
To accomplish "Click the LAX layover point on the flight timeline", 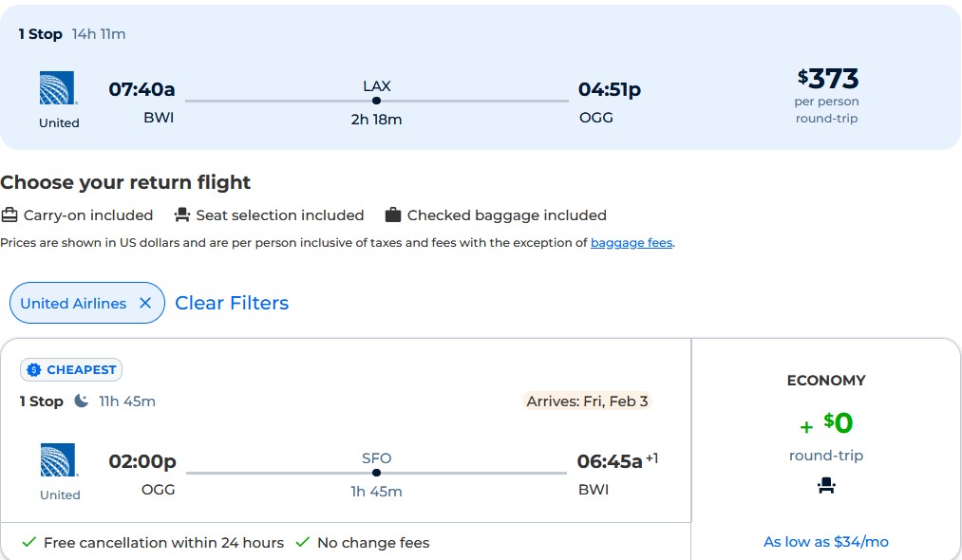I will (376, 99).
